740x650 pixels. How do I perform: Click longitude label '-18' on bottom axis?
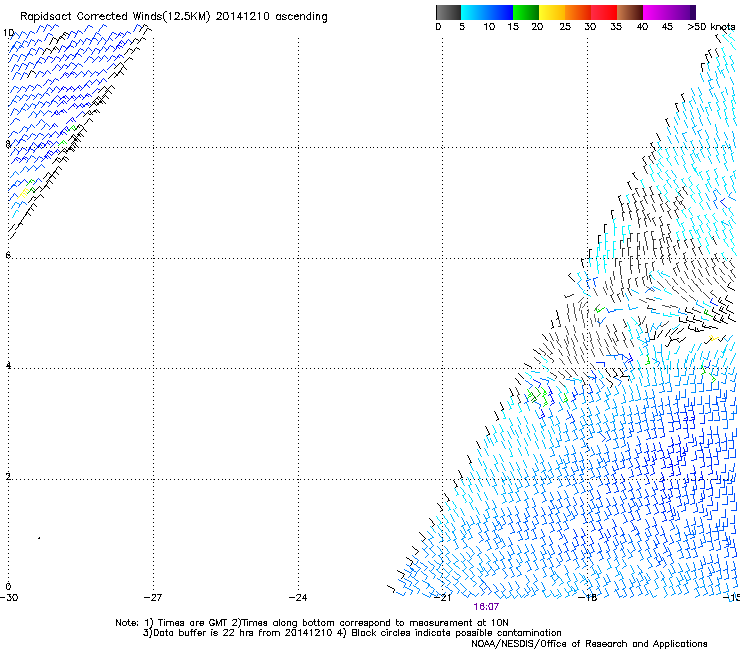[588, 598]
